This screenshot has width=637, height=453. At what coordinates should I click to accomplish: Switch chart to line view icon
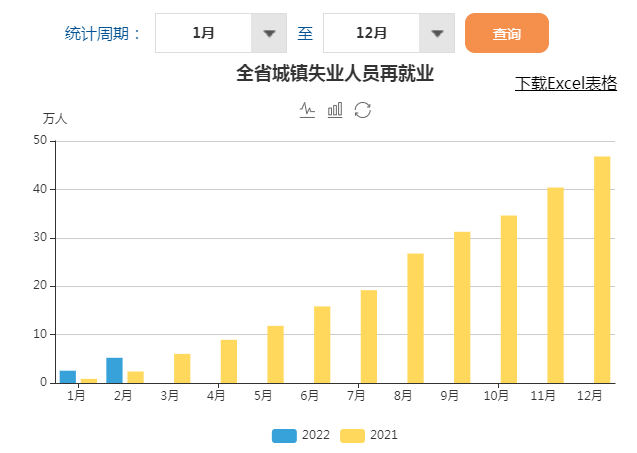pyautogui.click(x=308, y=110)
